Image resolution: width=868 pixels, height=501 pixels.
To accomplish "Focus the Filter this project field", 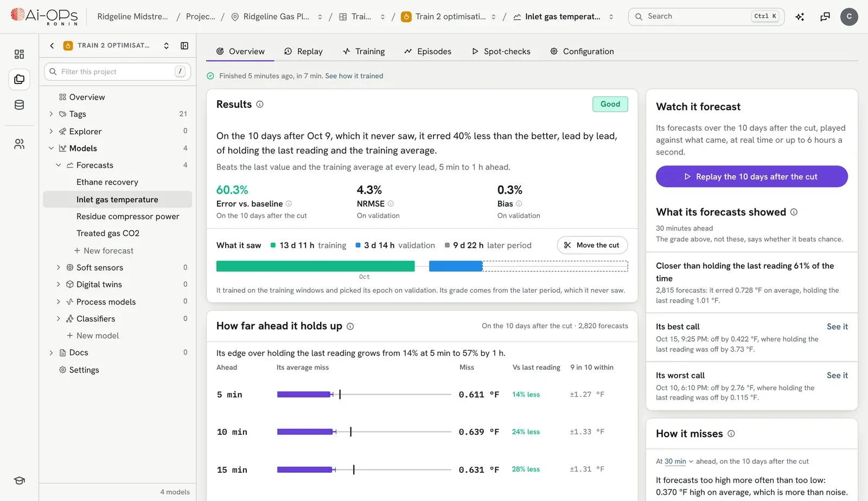I will tap(117, 72).
